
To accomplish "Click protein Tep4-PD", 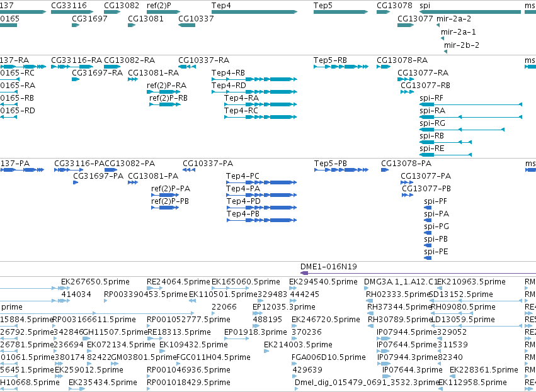I will click(x=261, y=208).
